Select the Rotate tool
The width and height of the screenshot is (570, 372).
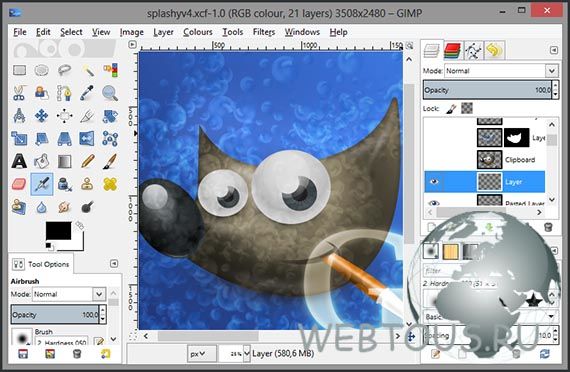click(x=110, y=116)
